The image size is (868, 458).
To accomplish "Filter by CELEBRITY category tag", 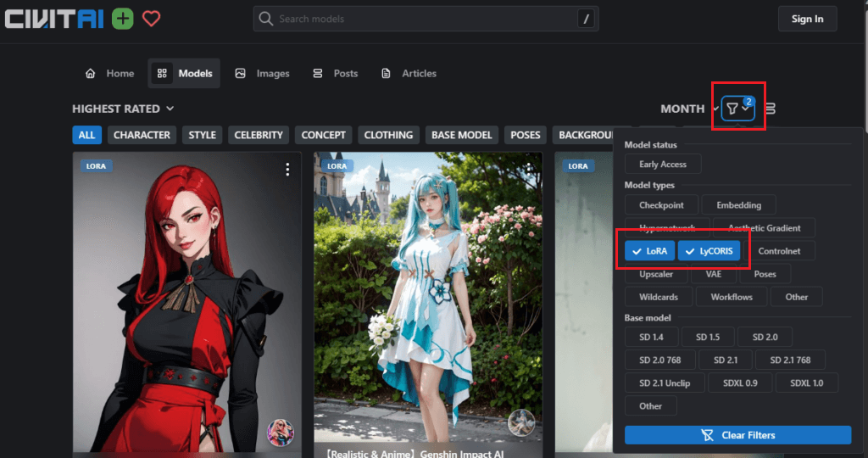I will tap(259, 135).
